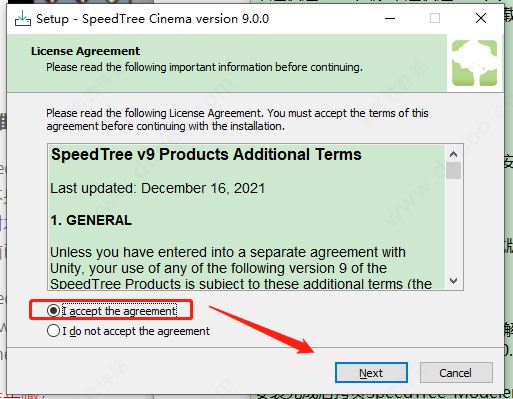Click the license scrollbar up arrow
The height and width of the screenshot is (399, 513).
tap(453, 154)
